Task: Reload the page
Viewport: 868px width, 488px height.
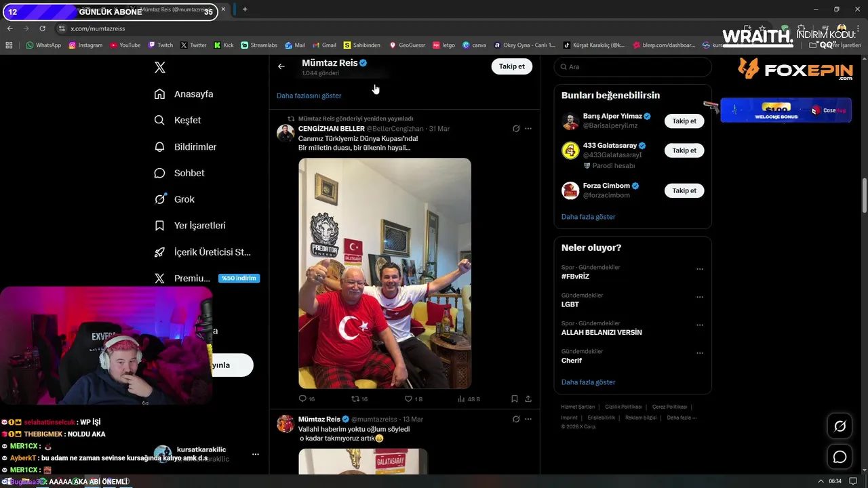Action: click(42, 28)
